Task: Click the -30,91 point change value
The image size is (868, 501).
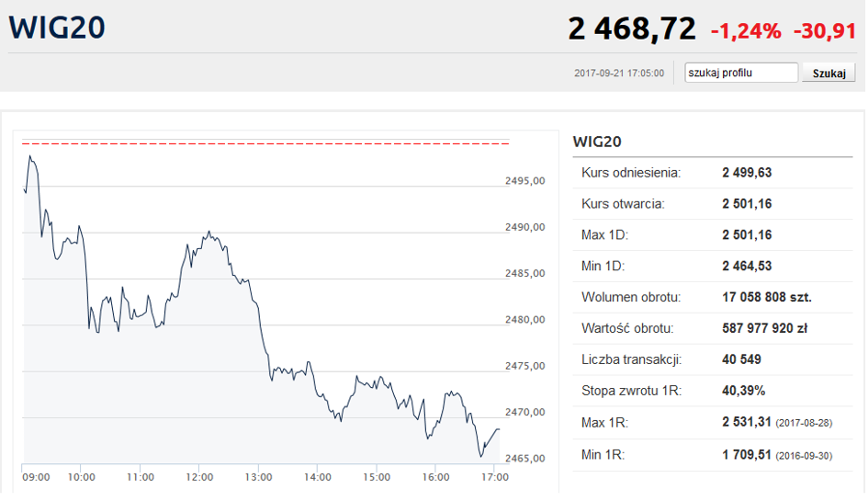Action: point(825,31)
